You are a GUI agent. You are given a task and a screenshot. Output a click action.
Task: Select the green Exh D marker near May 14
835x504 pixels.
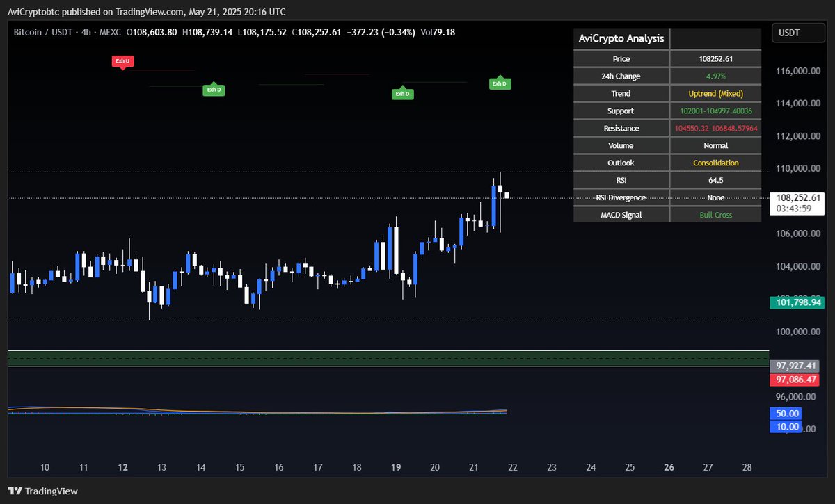point(214,89)
